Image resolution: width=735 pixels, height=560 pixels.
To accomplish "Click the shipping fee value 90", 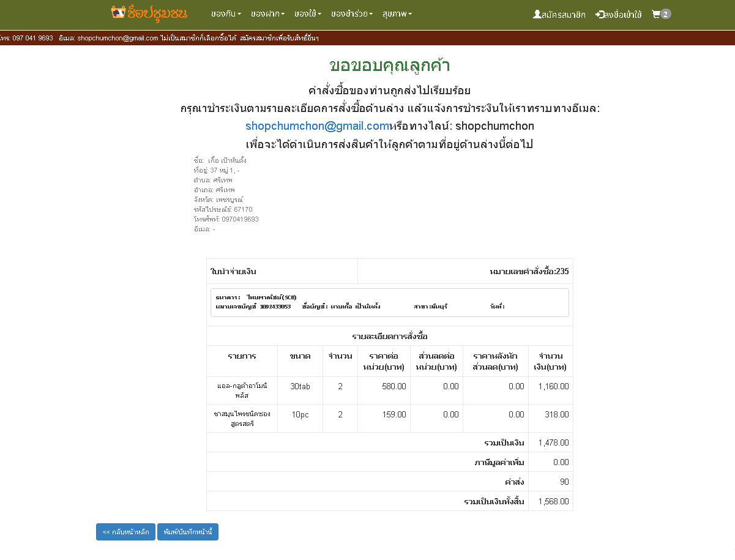I will [x=564, y=482].
